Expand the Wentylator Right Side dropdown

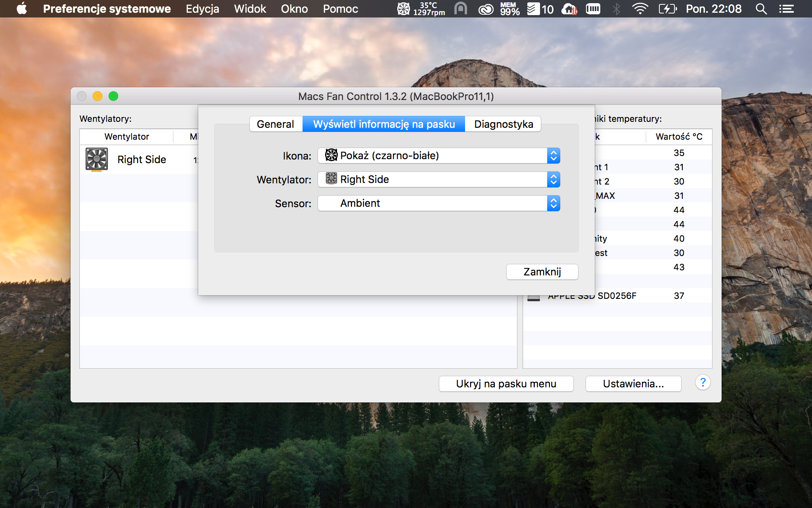[439, 179]
